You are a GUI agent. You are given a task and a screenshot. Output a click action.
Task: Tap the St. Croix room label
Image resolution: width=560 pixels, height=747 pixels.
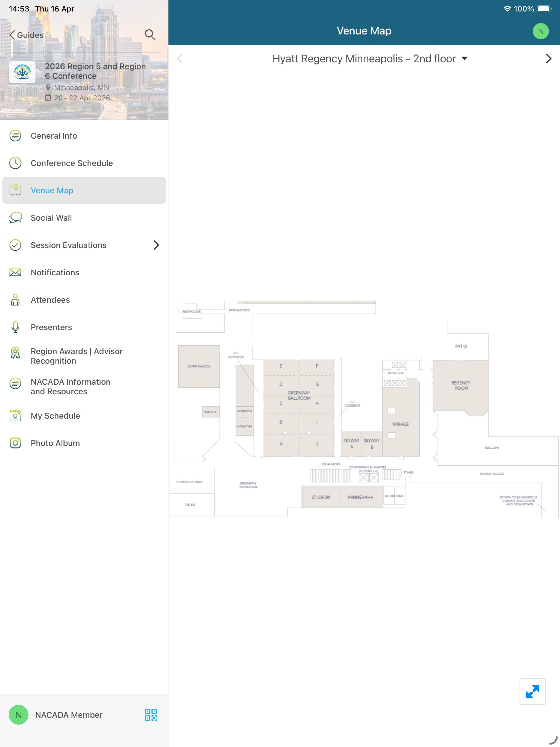pyautogui.click(x=321, y=497)
